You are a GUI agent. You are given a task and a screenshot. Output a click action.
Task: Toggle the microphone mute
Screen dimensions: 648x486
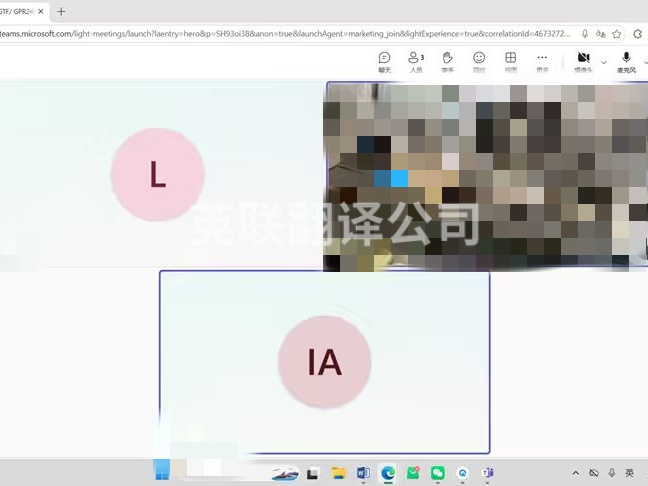627,62
